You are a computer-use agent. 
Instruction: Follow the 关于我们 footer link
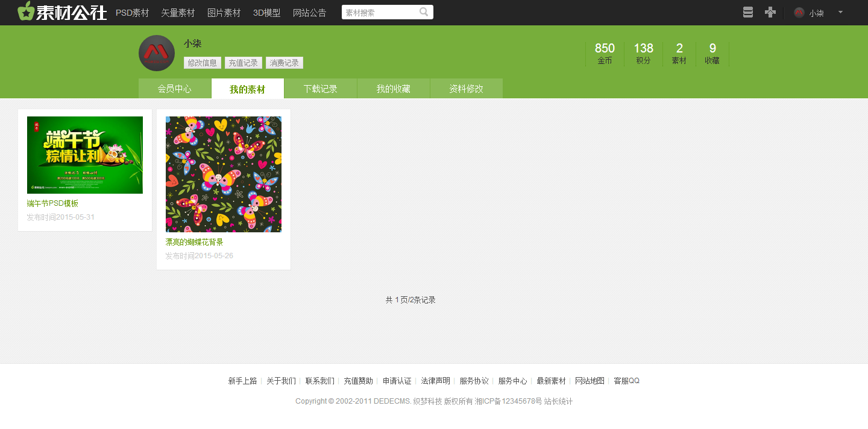tap(281, 381)
